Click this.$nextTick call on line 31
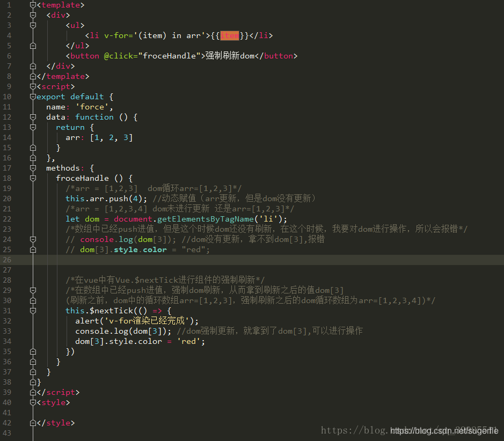 tap(99, 311)
